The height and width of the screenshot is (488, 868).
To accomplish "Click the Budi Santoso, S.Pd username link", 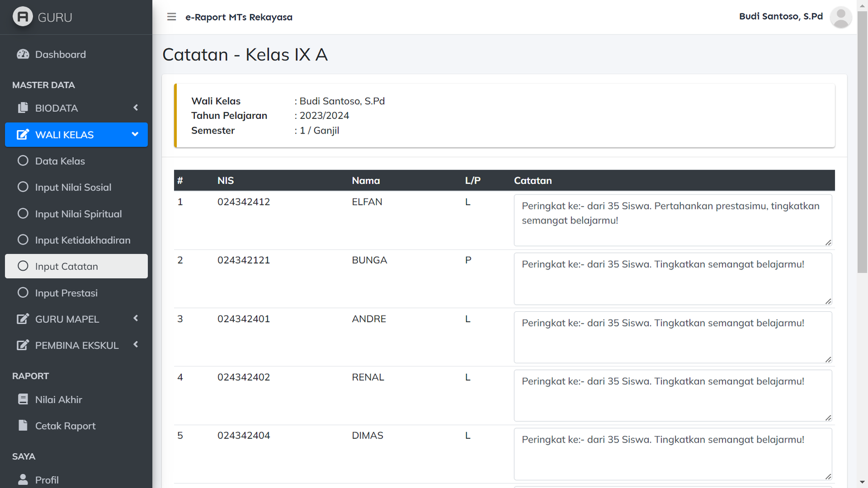I will pos(781,16).
